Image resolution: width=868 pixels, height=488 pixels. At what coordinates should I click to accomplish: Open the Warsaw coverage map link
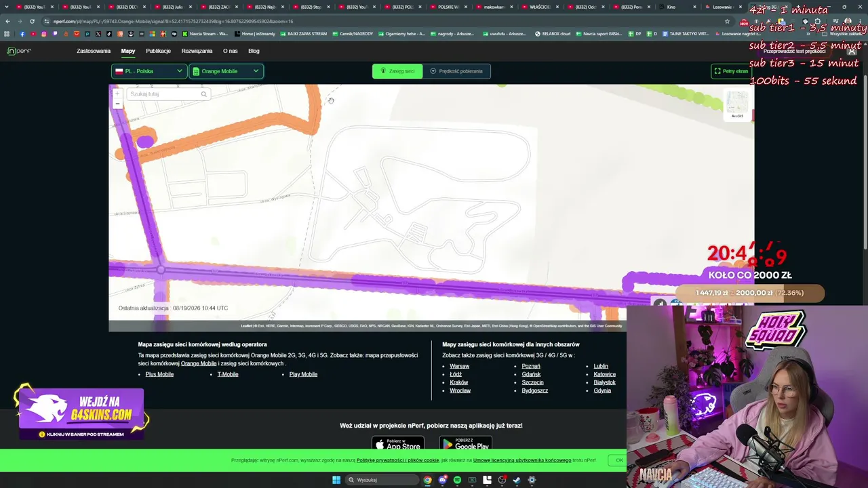(x=459, y=366)
